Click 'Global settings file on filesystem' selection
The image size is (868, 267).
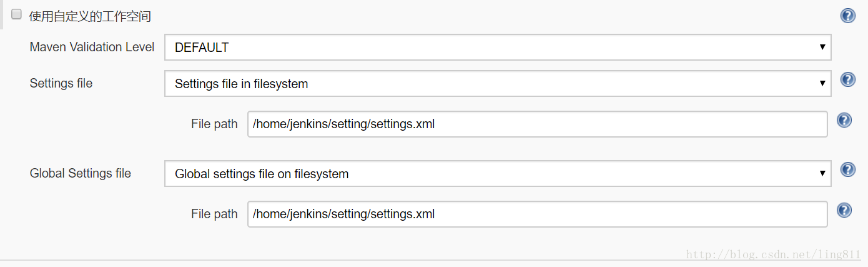click(x=261, y=174)
